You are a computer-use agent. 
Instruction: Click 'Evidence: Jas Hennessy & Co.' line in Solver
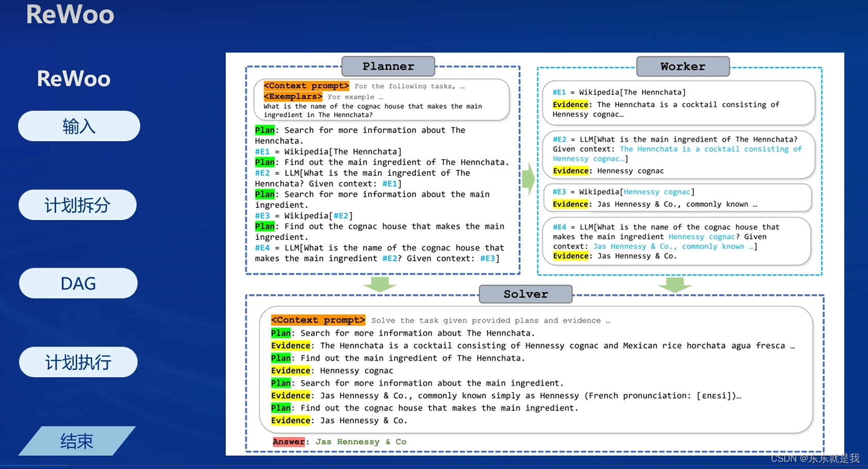[339, 421]
